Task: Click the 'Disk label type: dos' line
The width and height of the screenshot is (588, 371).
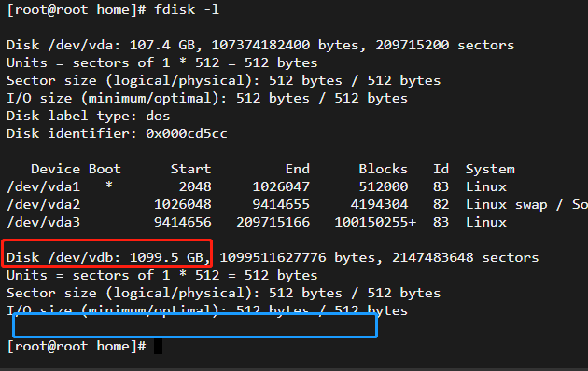Action: click(x=88, y=117)
